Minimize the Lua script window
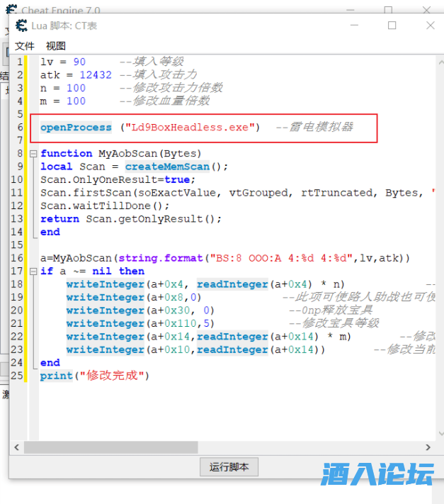Image resolution: width=444 pixels, height=504 pixels. (355, 26)
